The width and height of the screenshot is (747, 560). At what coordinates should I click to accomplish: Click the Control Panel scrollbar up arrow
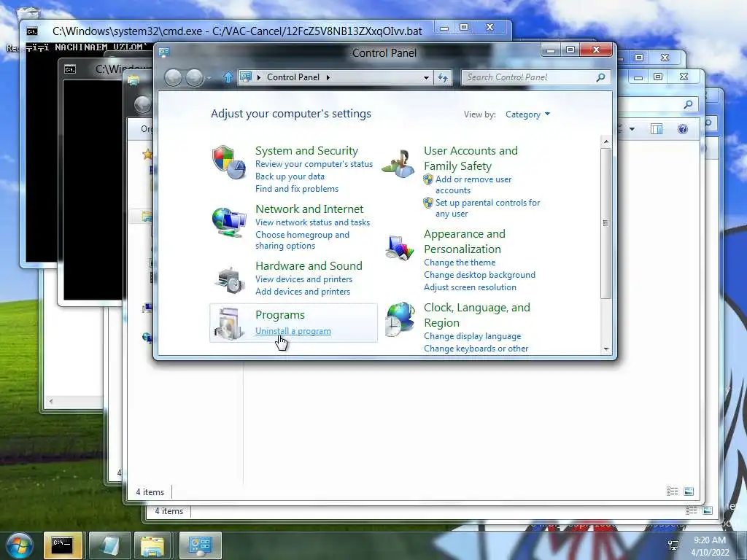point(606,142)
